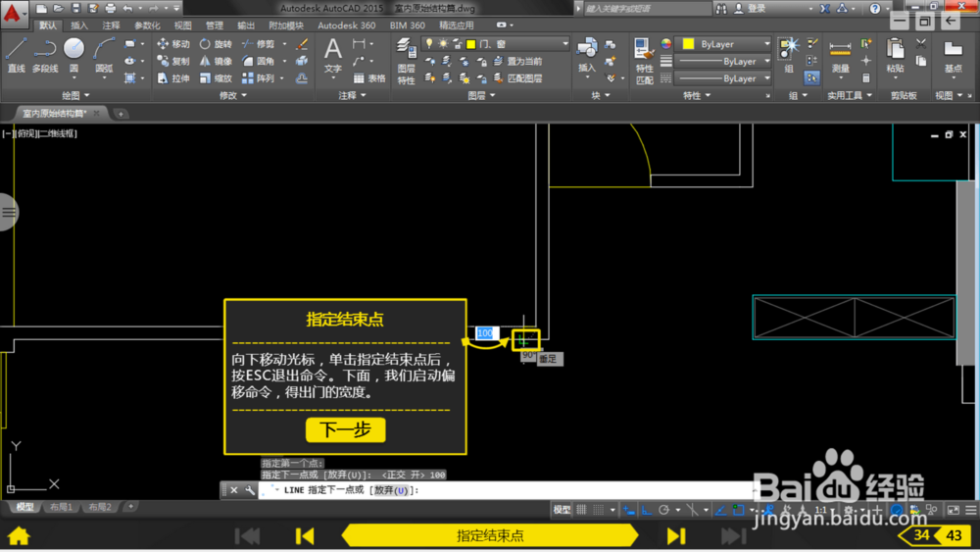Switch to the 插入 ribbon tab
Screen dimensions: 980x552
pos(79,25)
